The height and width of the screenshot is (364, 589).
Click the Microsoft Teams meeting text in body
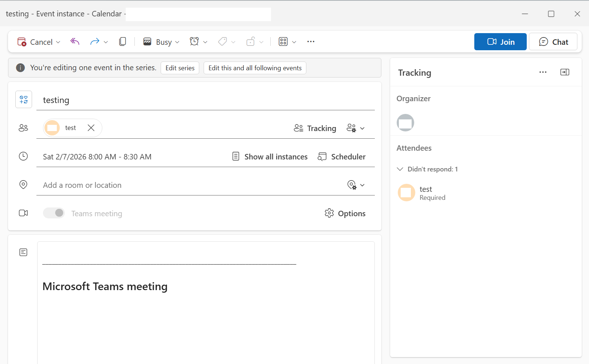(x=105, y=286)
